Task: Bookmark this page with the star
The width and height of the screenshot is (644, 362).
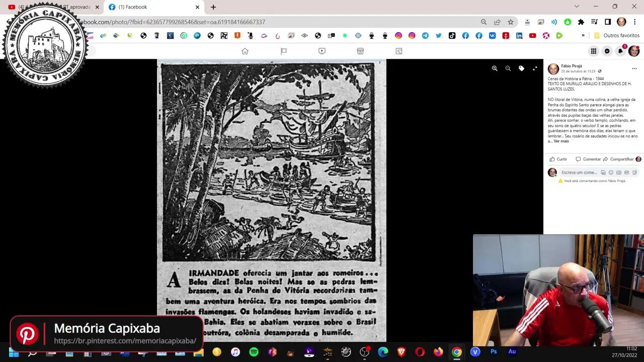Action: (511, 22)
